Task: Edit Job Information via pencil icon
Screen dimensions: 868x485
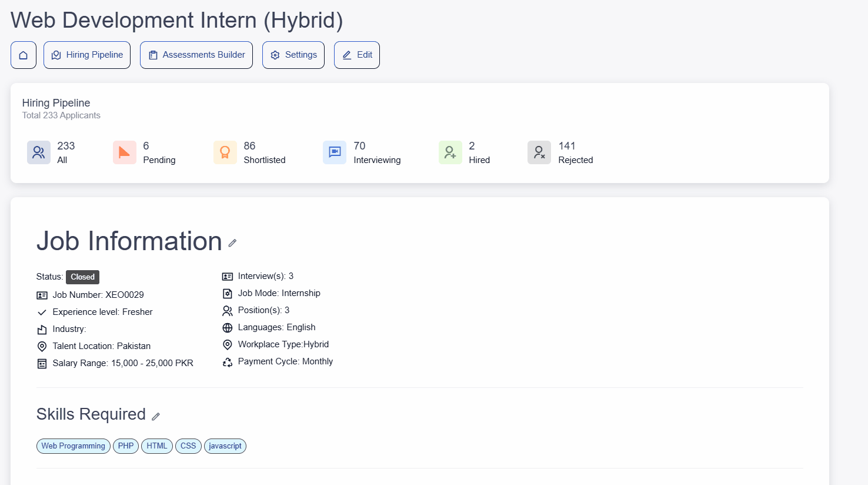Action: coord(232,242)
